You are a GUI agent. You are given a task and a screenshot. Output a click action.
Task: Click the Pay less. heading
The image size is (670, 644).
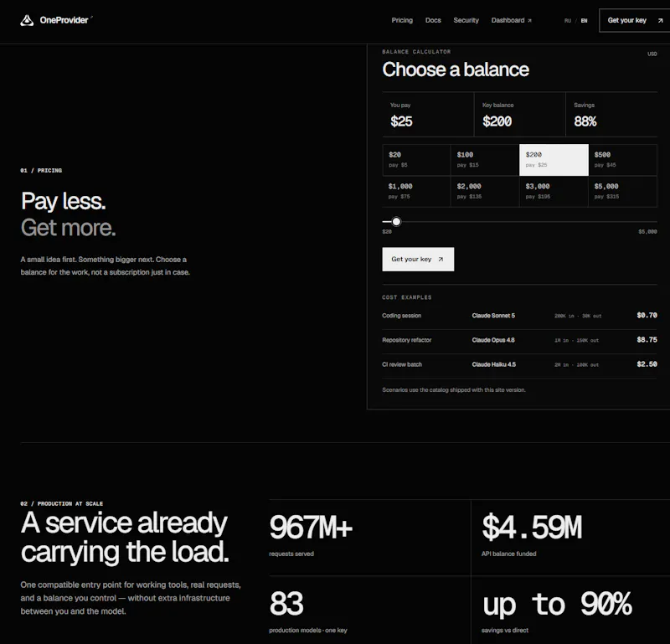(64, 201)
